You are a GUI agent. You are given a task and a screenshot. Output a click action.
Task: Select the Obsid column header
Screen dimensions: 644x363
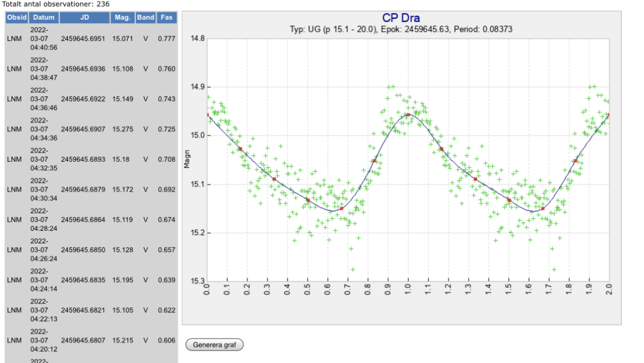tap(16, 18)
